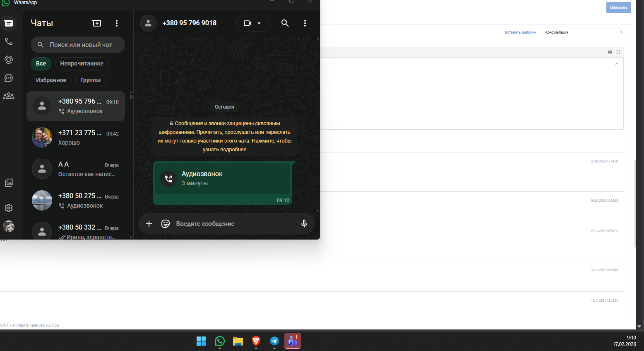Open the Status updates icon
Viewport: 644px width, 351px height.
pos(9,60)
